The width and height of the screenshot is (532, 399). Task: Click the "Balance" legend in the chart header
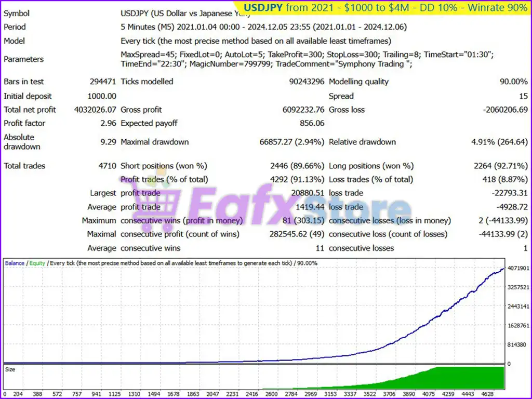coord(15,263)
